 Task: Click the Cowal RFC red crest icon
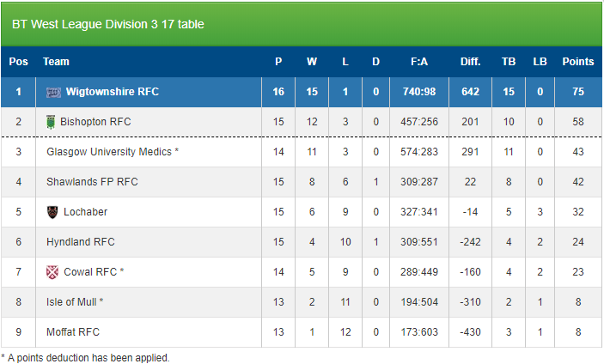(x=52, y=272)
